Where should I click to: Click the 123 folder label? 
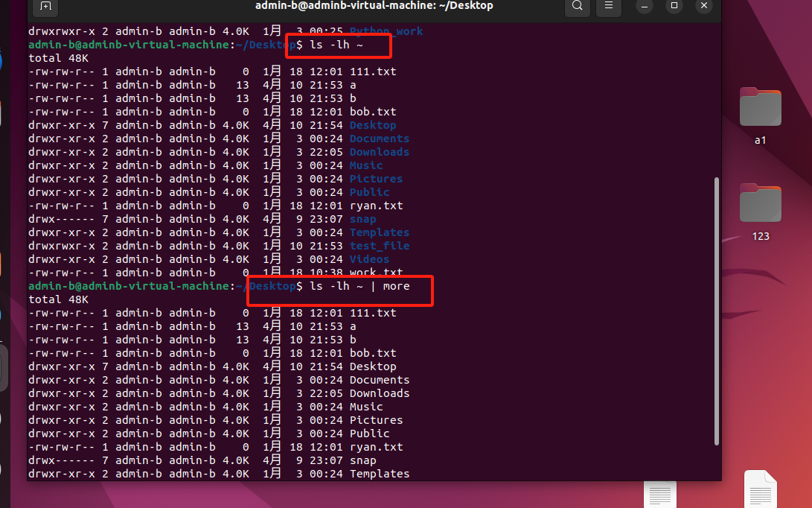coord(760,236)
